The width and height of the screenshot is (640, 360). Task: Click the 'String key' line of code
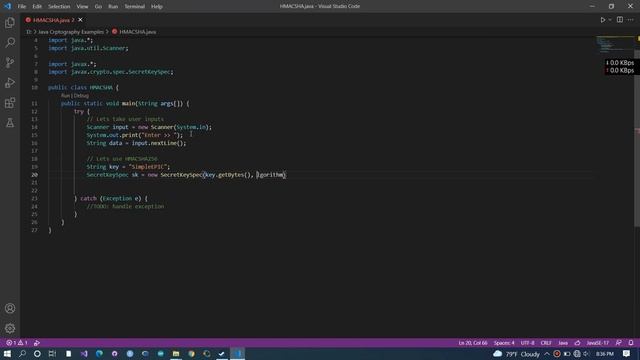(x=128, y=167)
